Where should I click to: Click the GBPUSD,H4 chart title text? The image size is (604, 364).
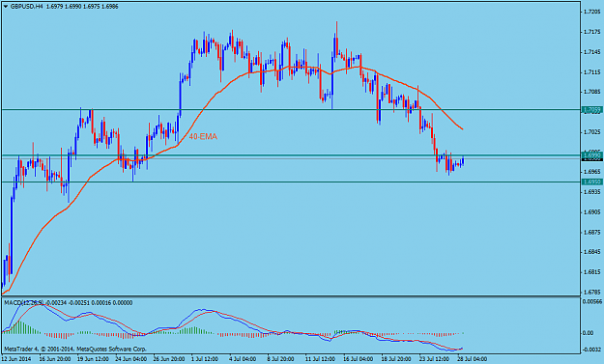(27, 7)
